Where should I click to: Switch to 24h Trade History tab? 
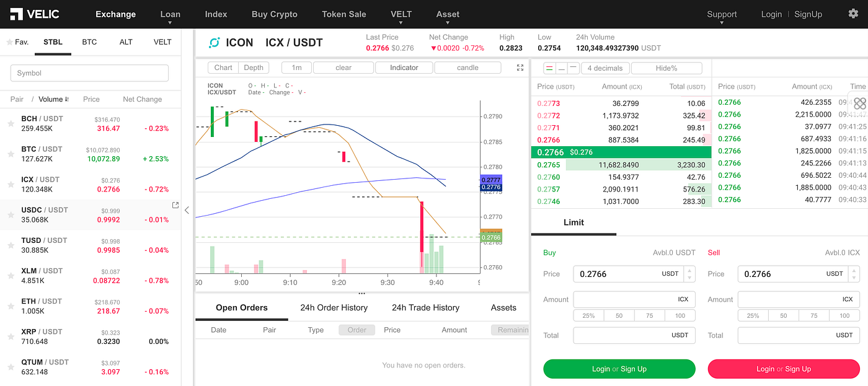point(425,307)
